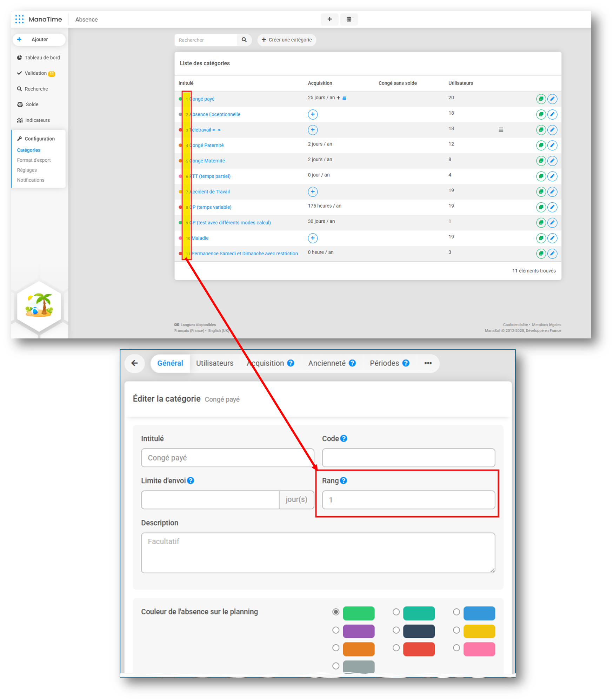The height and width of the screenshot is (700, 614).
Task: Pick the green color swatch
Action: (x=359, y=613)
